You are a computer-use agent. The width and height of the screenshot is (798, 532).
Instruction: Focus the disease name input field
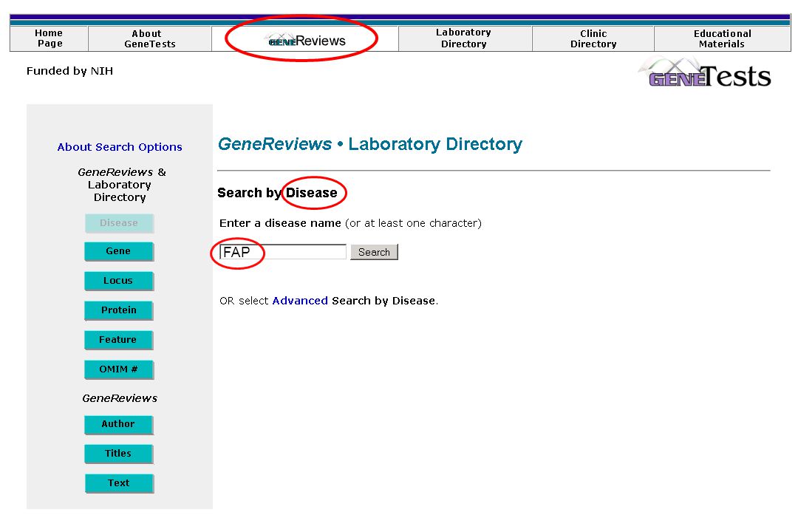283,252
